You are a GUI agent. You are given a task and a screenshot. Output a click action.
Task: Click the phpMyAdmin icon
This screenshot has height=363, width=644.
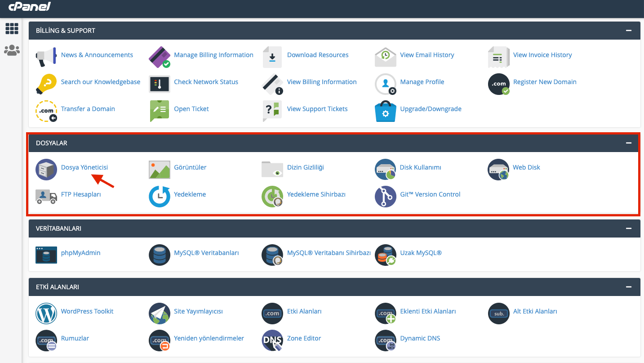46,255
